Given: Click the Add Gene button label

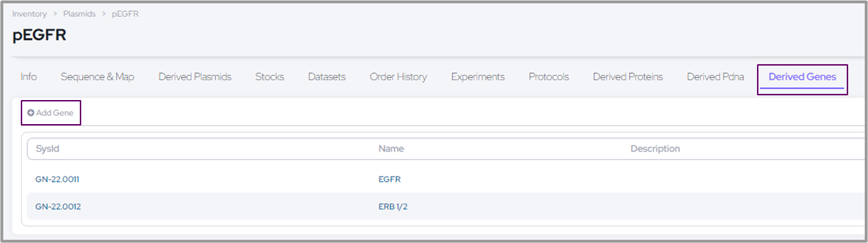Looking at the screenshot, I should click(55, 113).
